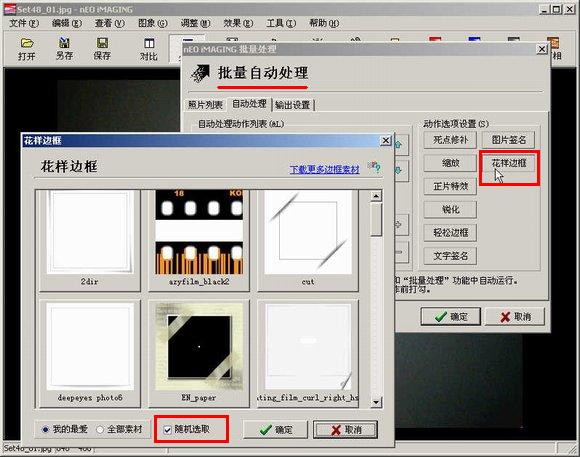Click frame list scrollbar down arrow
Image resolution: width=580 pixels, height=457 pixels.
pyautogui.click(x=376, y=402)
